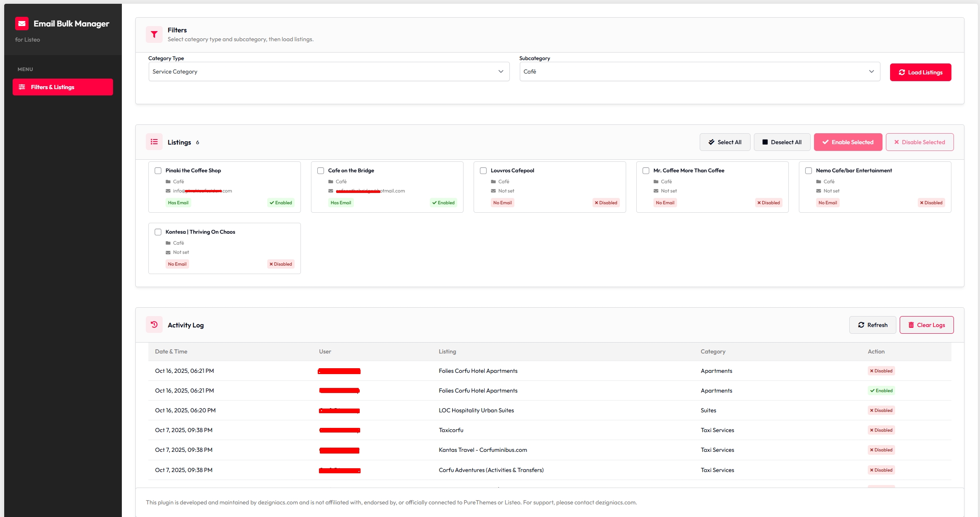Screen dimensions: 980x517
Task: Select Filters & Listings in the sidebar menu
Action: 63,87
